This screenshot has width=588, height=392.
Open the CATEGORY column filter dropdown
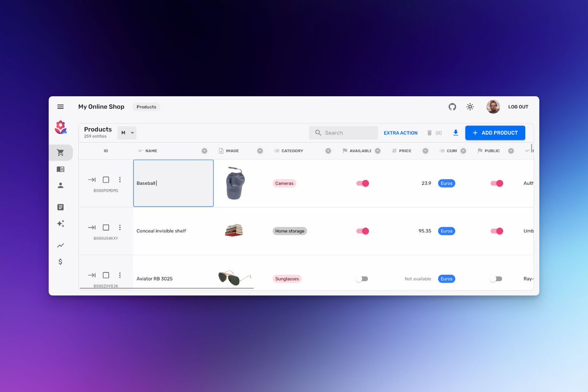click(x=327, y=151)
